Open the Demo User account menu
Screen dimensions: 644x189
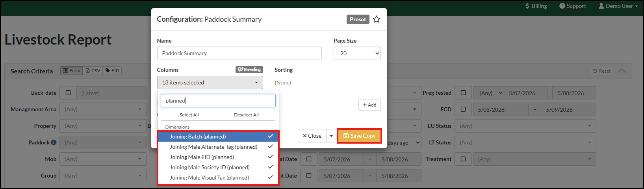pyautogui.click(x=618, y=6)
